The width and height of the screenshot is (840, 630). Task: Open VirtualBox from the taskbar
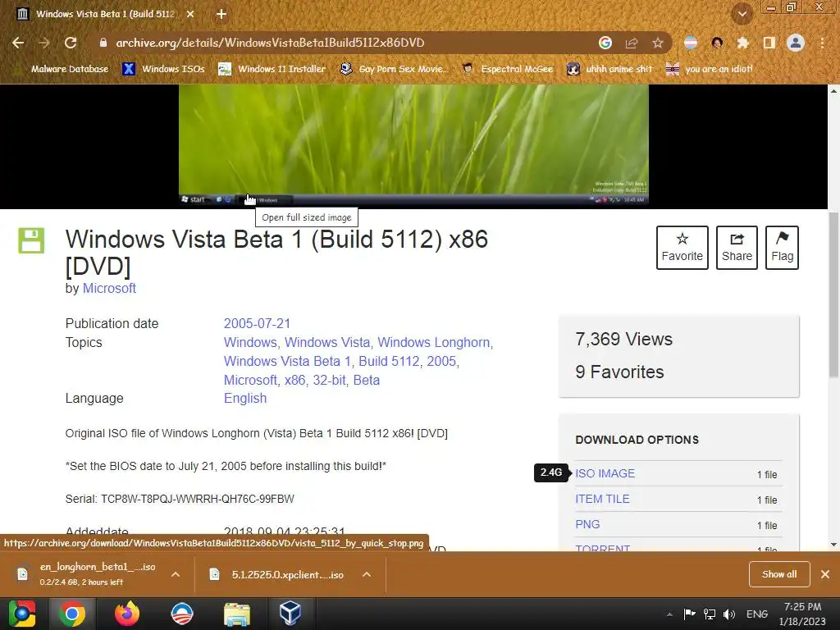(290, 614)
